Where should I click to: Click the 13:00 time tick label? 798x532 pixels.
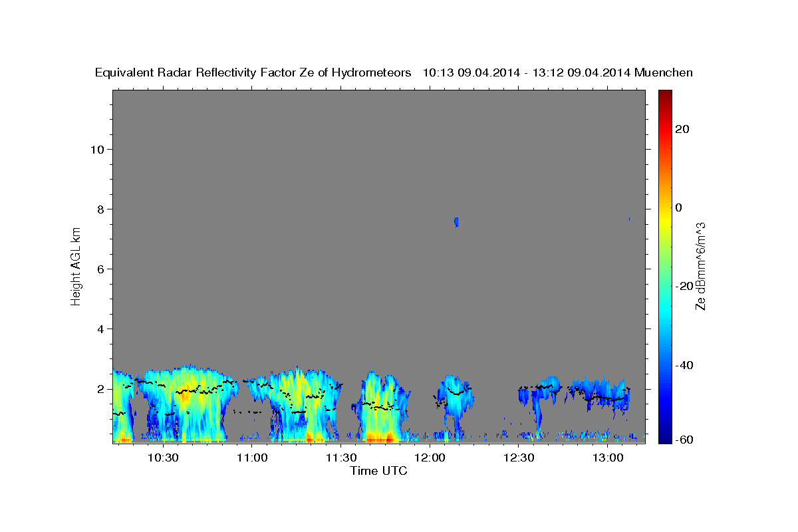tap(607, 458)
